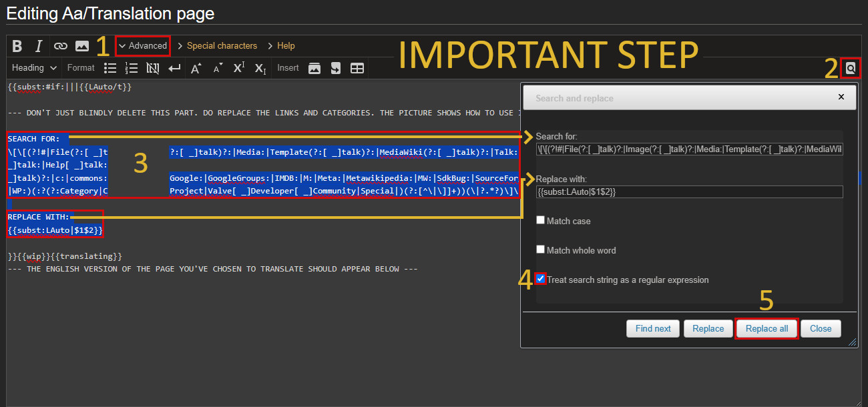The image size is (868, 407).
Task: Click the first editor line {{subst:#if:|||{{LAuto/t}}
Action: pos(70,87)
